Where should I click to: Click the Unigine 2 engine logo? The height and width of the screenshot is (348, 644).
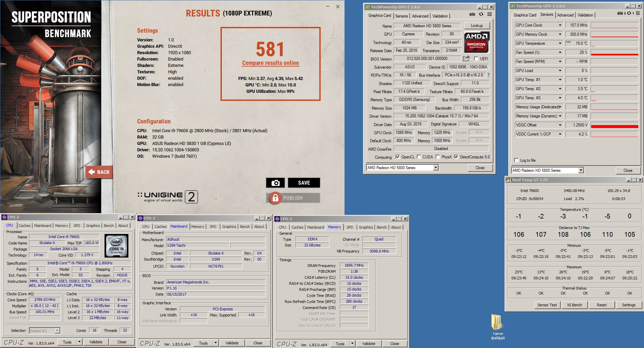coord(167,197)
